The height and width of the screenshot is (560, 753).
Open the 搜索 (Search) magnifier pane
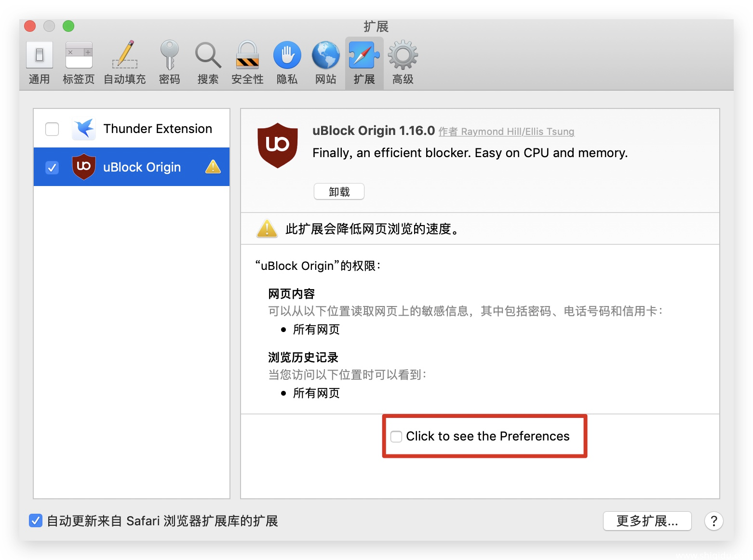tap(208, 64)
